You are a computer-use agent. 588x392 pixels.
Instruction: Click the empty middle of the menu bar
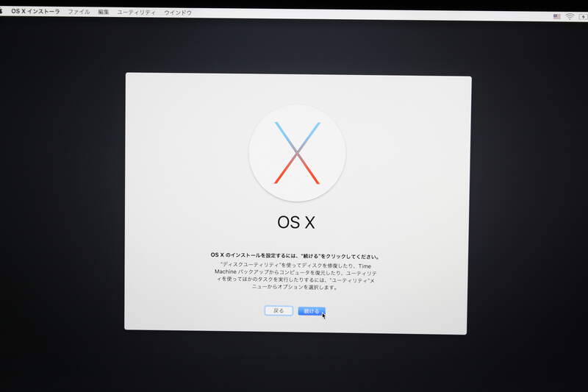click(367, 14)
